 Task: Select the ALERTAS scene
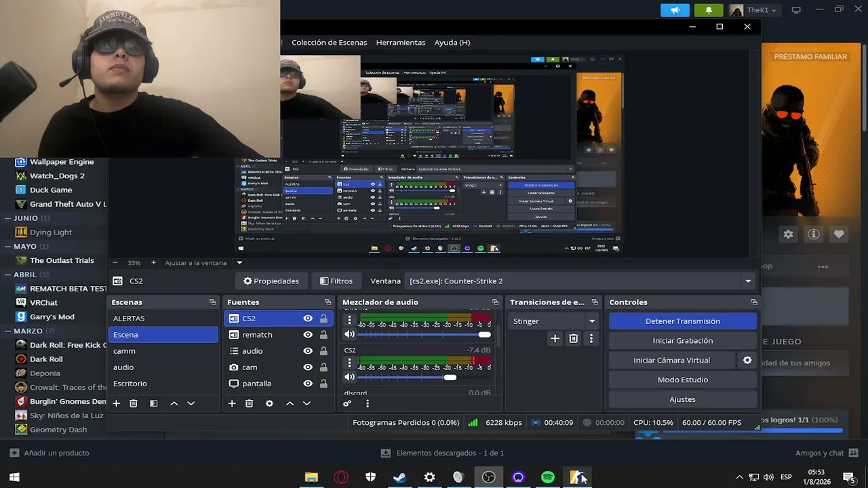(163, 319)
